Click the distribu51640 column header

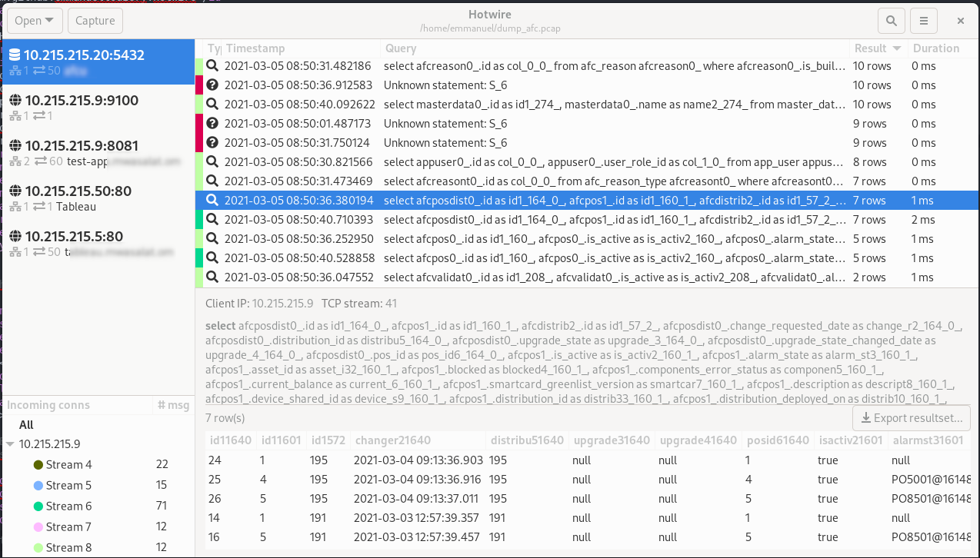(526, 440)
